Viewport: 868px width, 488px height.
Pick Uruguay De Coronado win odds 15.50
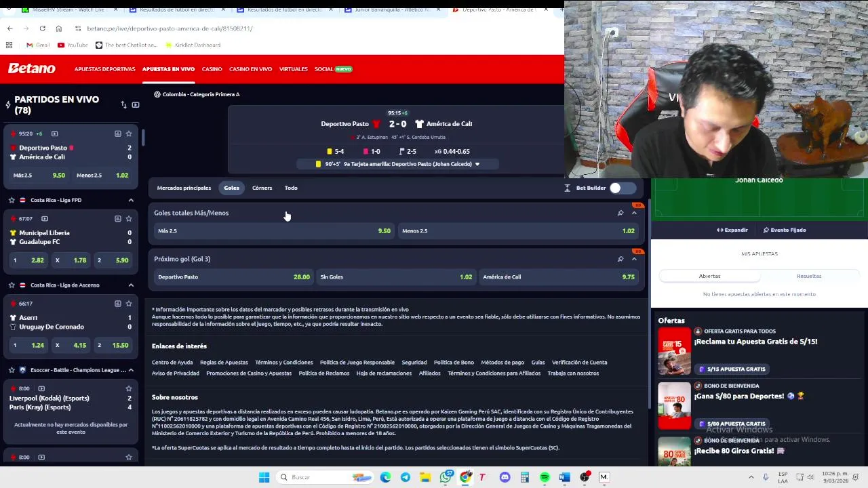coord(113,345)
